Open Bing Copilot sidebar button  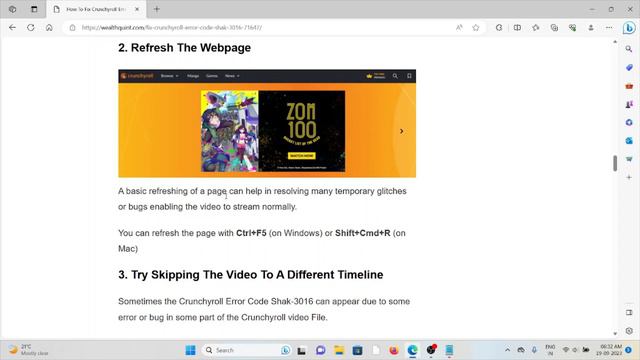point(629,28)
